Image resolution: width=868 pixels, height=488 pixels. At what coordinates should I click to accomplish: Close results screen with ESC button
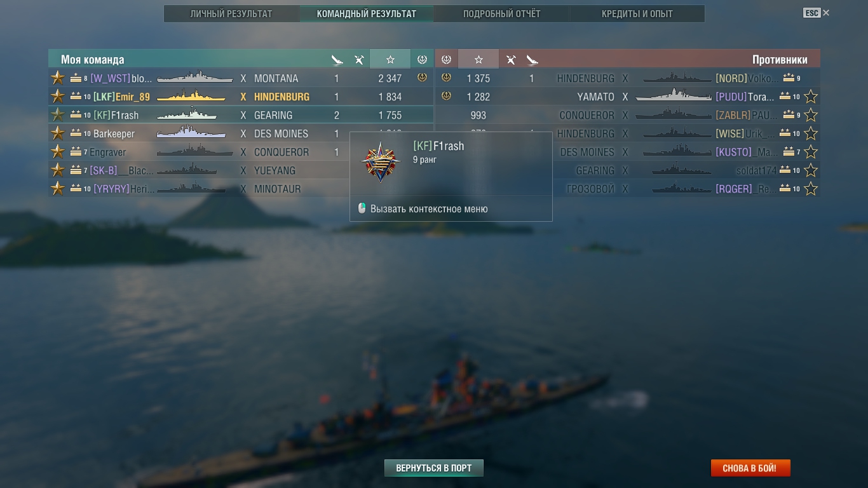(817, 13)
